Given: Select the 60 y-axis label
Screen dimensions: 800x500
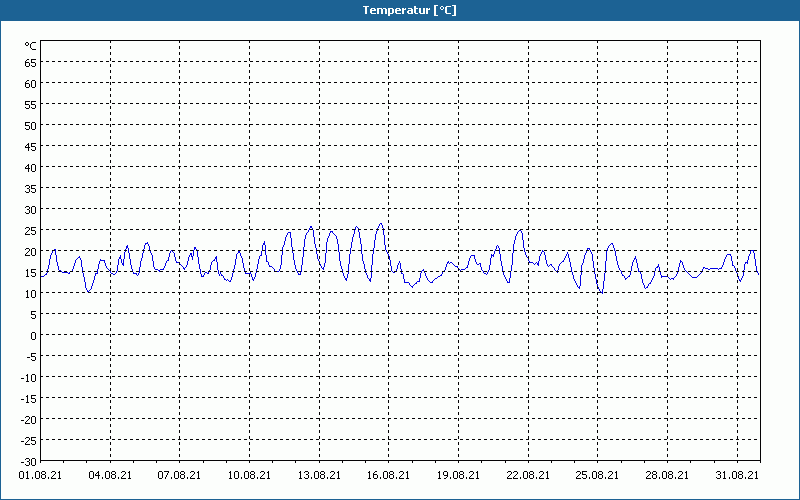Looking at the screenshot, I should point(31,84).
